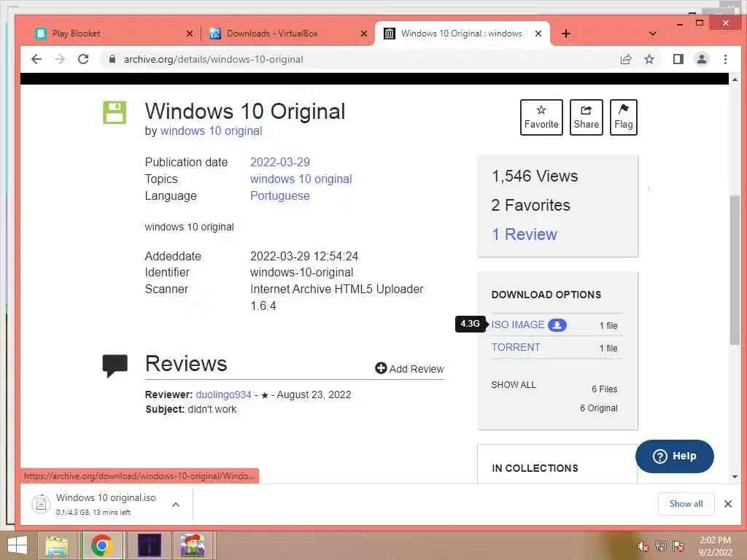This screenshot has width=747, height=560.
Task: Click the muted volume tray icon
Action: (643, 546)
